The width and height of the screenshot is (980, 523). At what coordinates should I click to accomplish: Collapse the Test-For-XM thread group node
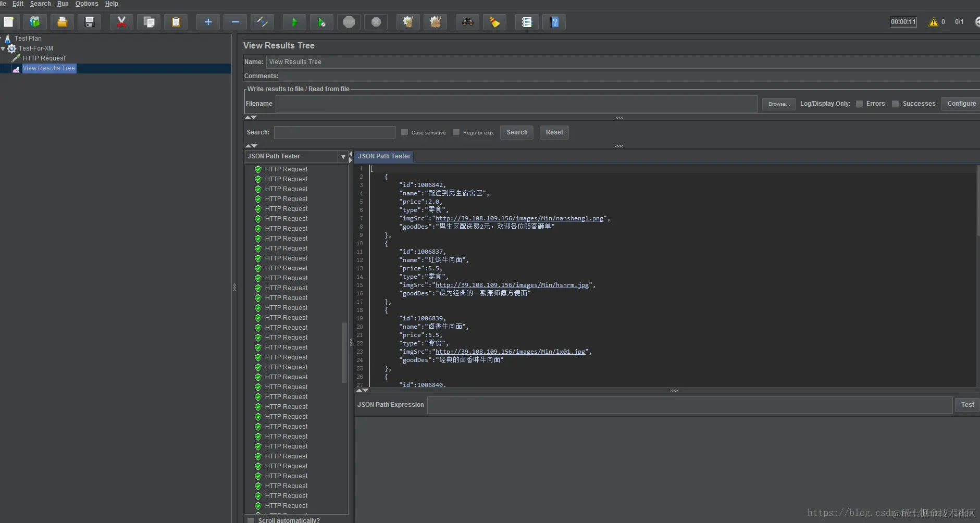click(4, 48)
